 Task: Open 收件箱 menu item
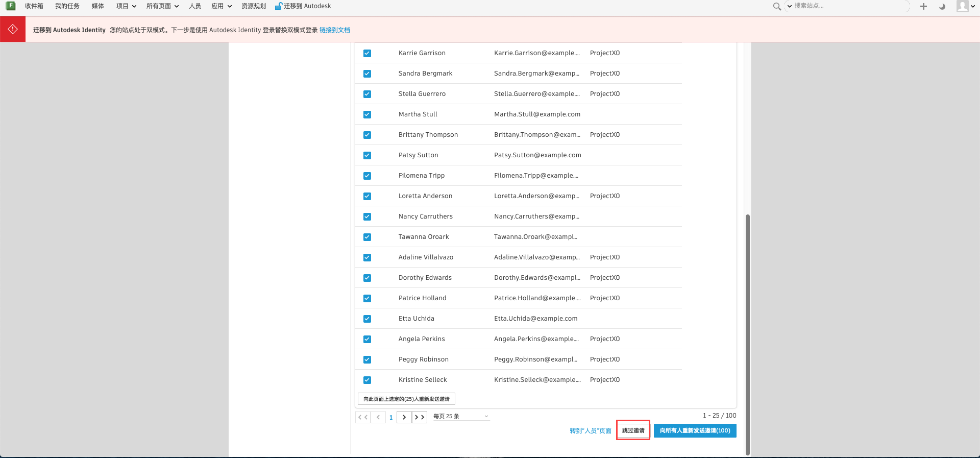point(34,6)
